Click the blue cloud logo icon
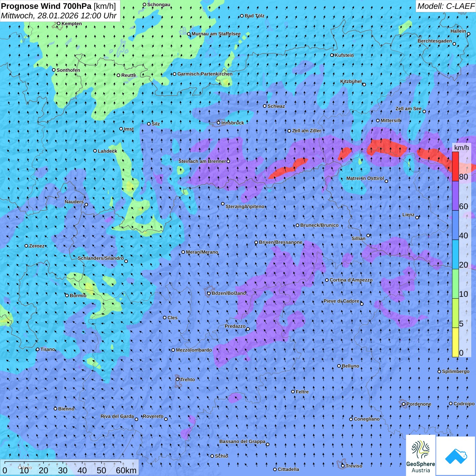 (456, 456)
